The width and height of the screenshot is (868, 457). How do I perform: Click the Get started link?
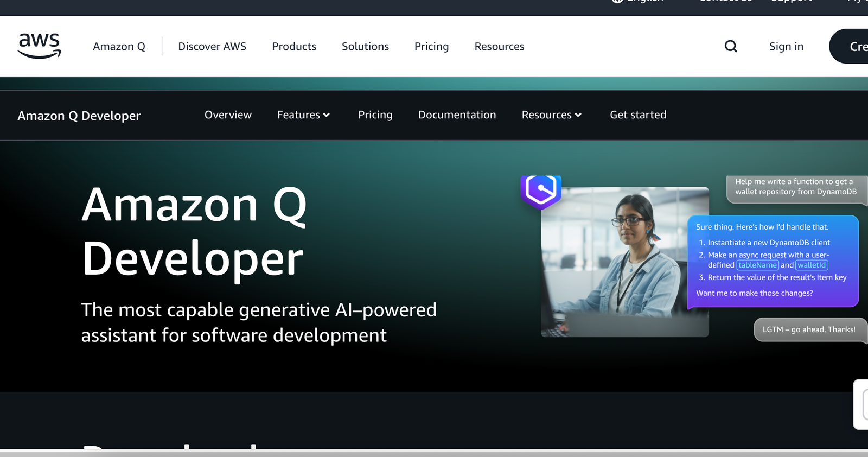638,115
